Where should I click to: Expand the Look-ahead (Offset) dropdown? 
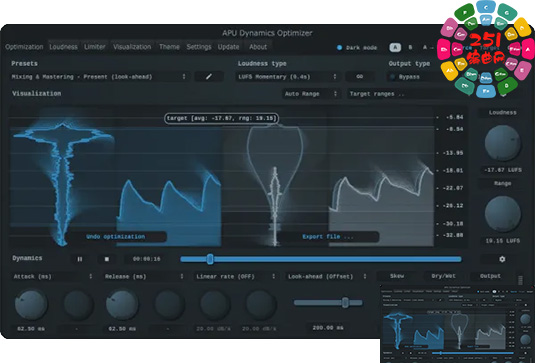pyautogui.click(x=327, y=276)
